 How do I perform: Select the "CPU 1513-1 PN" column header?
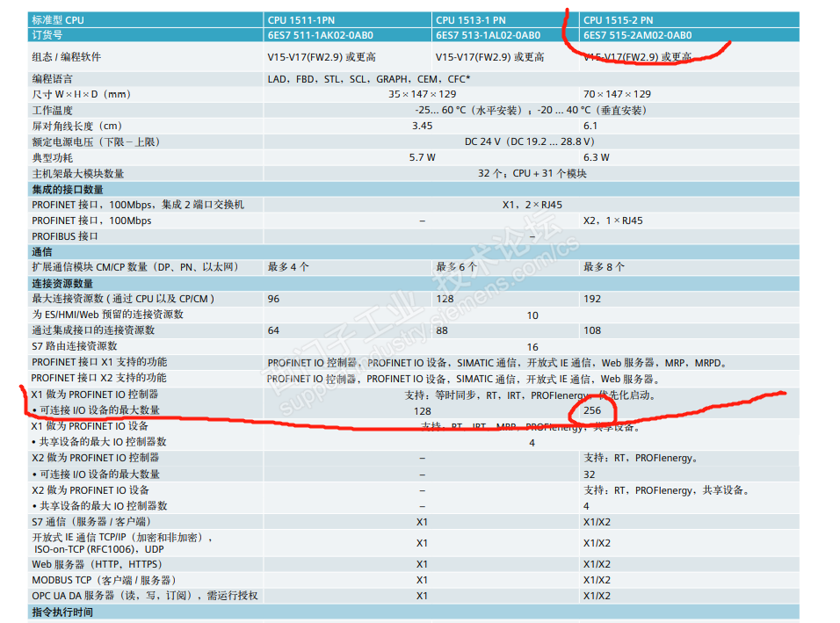(470, 20)
